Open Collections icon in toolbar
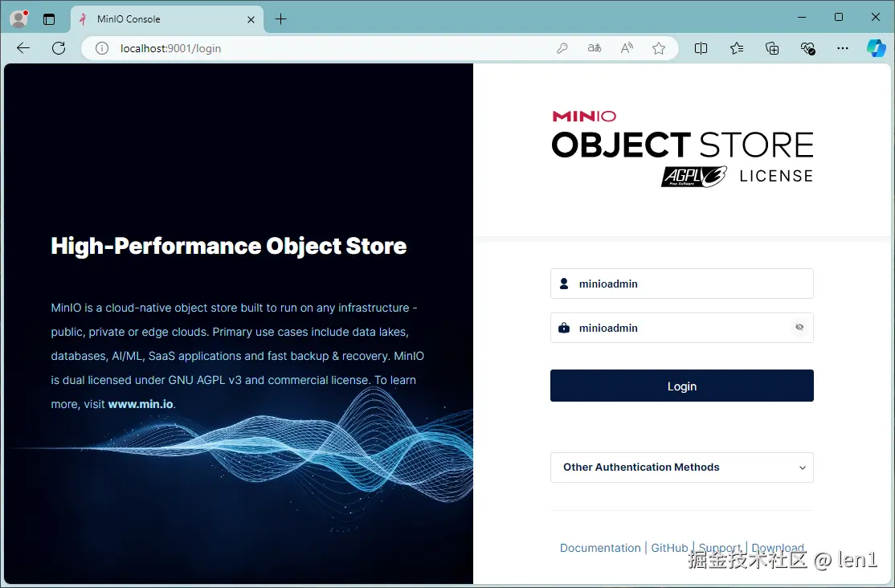The image size is (895, 588). pyautogui.click(x=772, y=48)
